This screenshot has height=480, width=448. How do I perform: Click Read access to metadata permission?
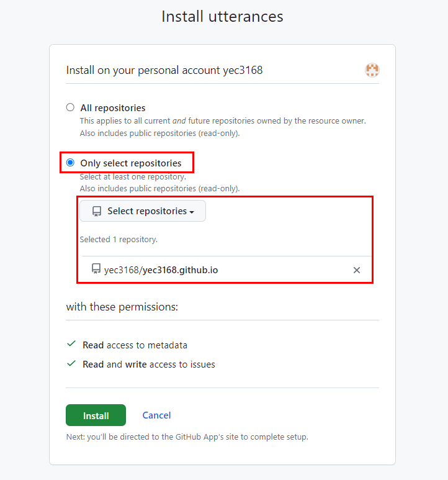135,345
